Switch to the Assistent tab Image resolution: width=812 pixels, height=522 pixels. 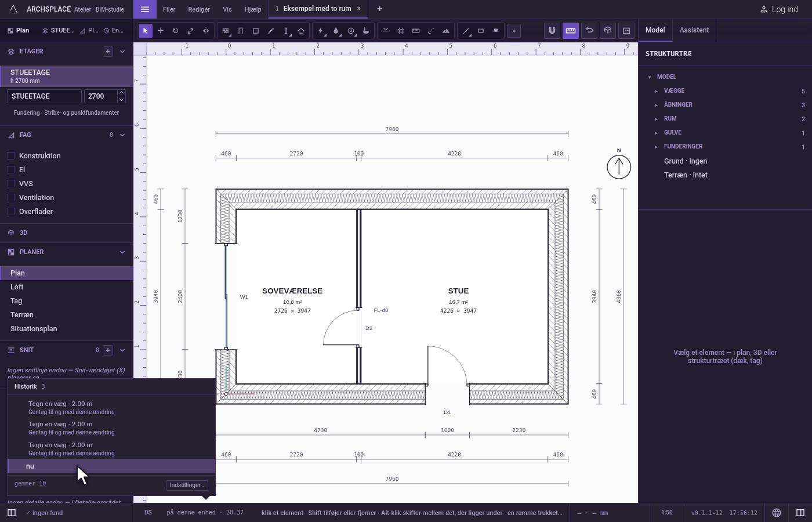pyautogui.click(x=694, y=30)
